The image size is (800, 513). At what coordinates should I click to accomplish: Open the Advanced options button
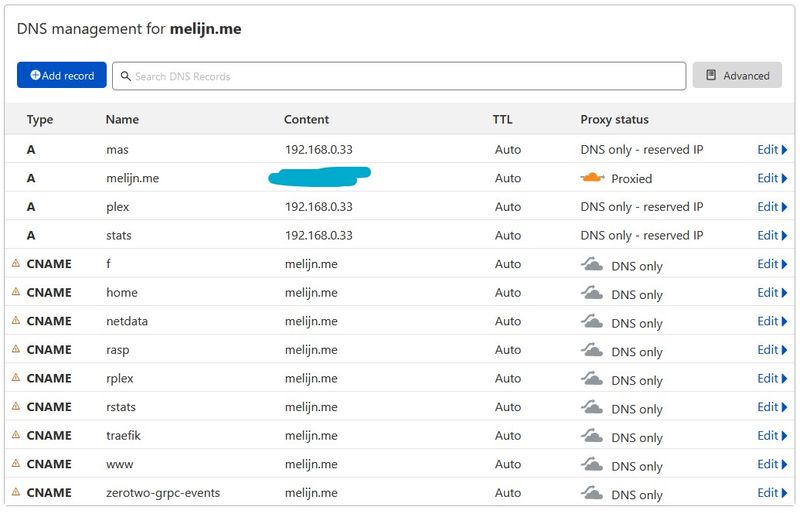[x=737, y=76]
